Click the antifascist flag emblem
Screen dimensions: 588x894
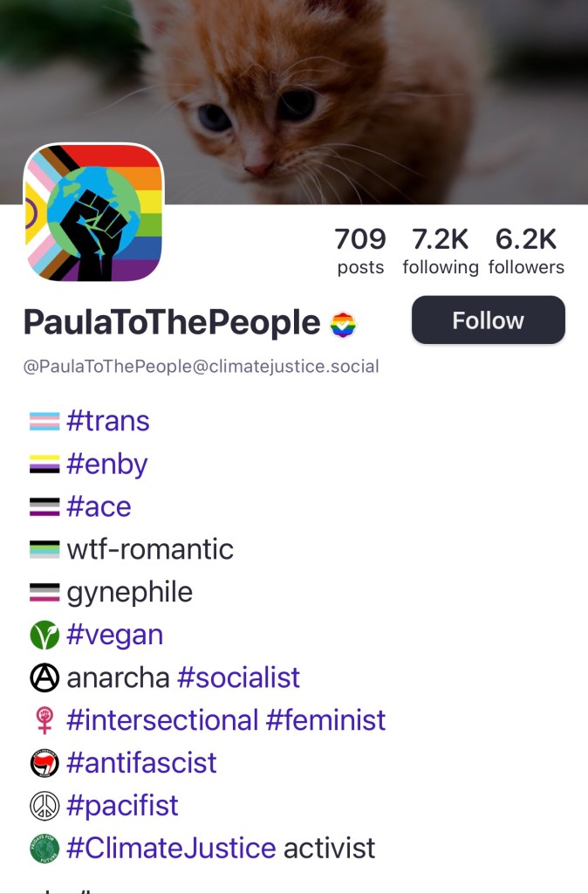44,763
